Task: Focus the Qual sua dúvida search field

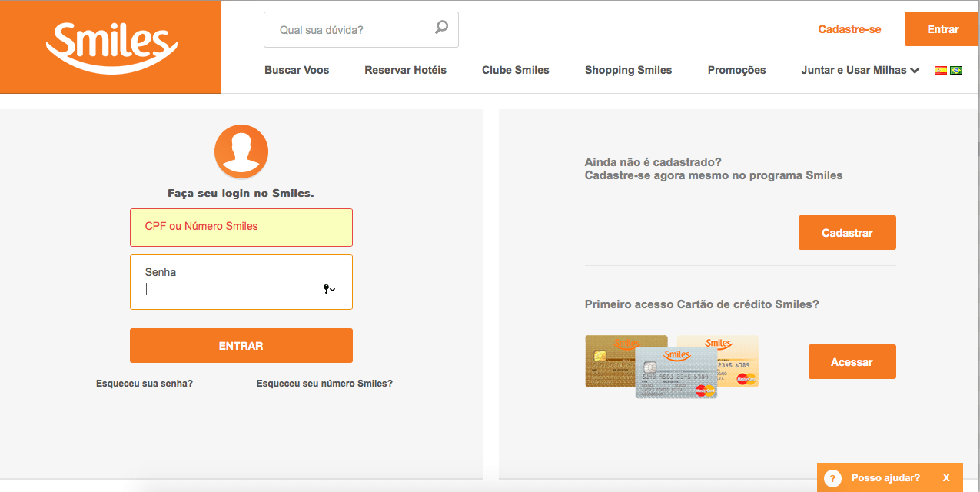Action: pos(361,30)
